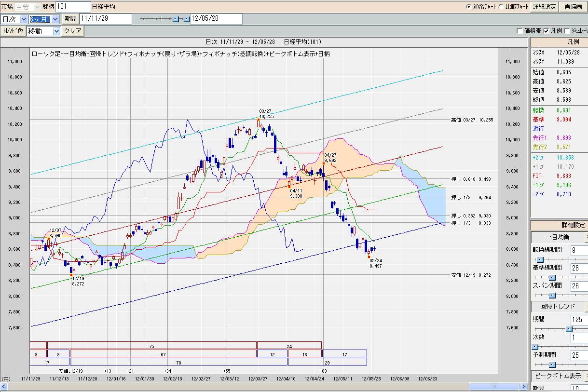Click the 転換線期間 slider thumb
Image resolution: width=588 pixels, height=392 pixels.
coord(540,259)
